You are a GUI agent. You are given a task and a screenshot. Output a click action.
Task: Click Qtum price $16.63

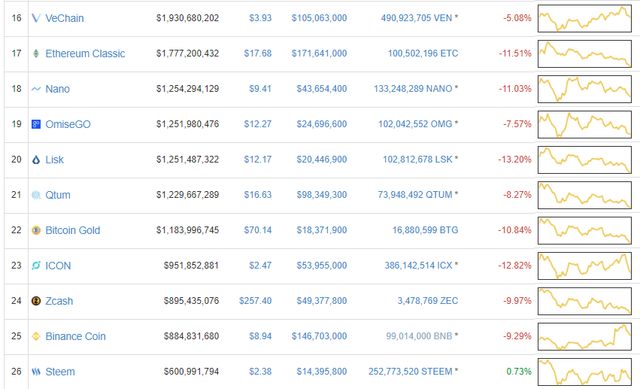pyautogui.click(x=258, y=195)
